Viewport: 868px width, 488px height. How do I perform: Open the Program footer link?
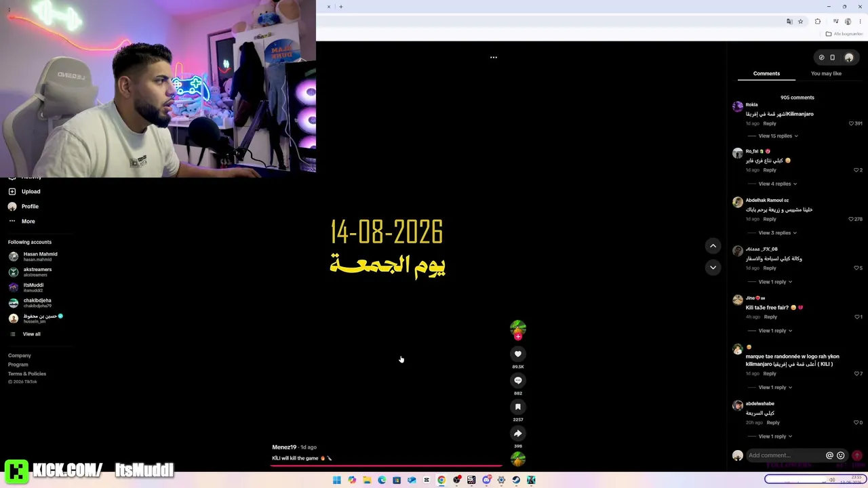tap(18, 365)
